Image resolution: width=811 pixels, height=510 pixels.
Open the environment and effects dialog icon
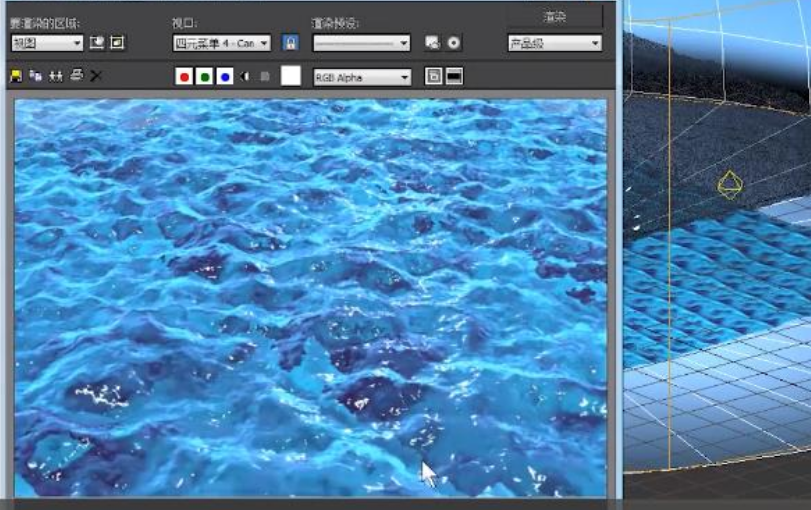point(453,43)
